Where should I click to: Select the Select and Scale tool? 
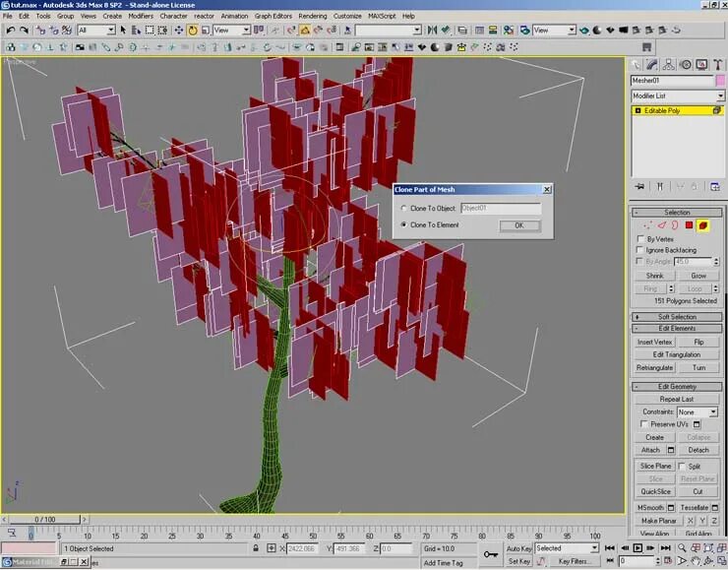point(206,31)
